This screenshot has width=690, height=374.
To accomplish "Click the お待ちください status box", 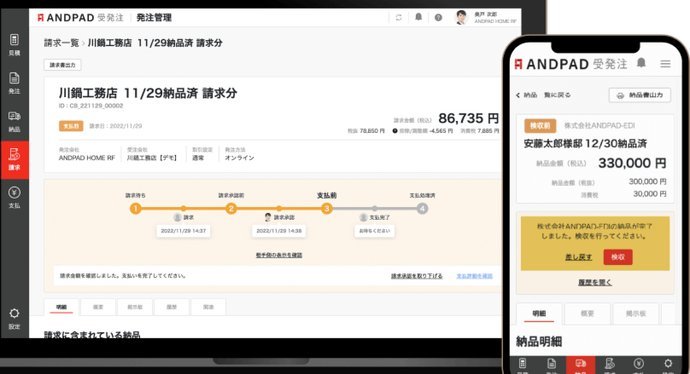I will (374, 231).
